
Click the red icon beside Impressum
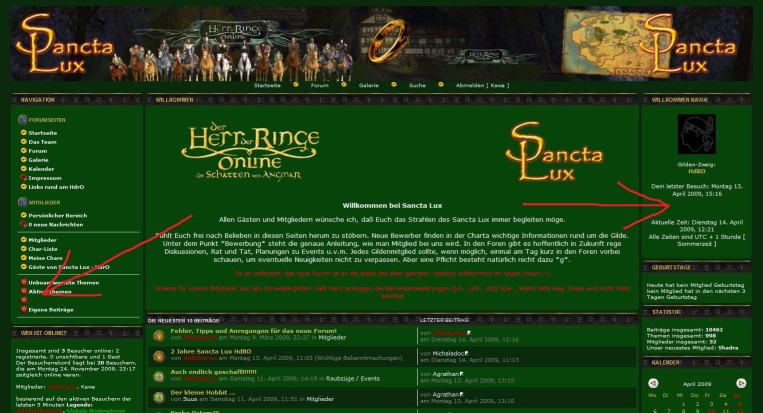[x=23, y=178]
